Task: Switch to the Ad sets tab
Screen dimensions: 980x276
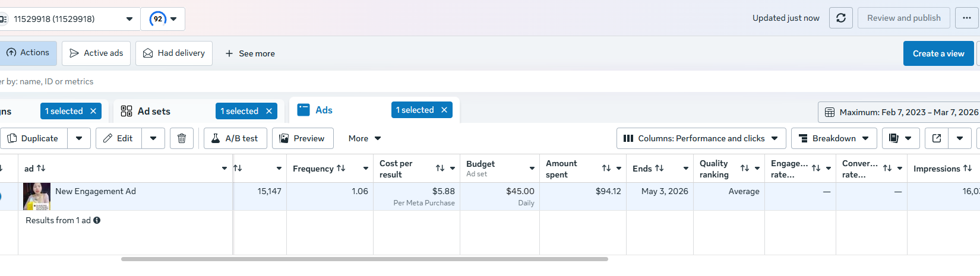Action: coord(153,111)
